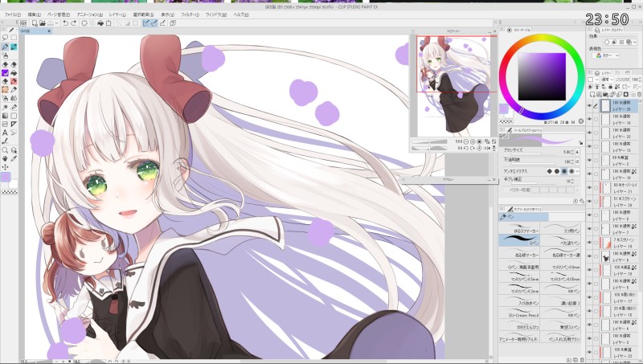The height and width of the screenshot is (364, 643).
Task: Adjust opacity stepper arrows
Action: point(572,162)
